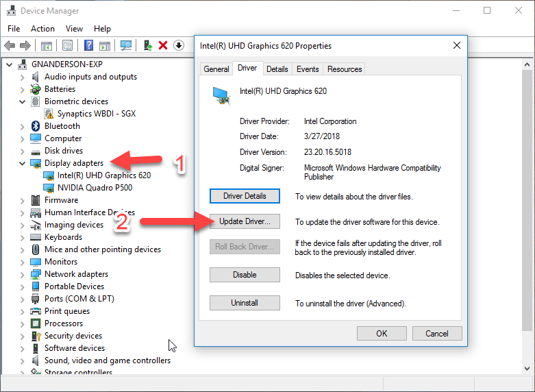Collapse the Display adapters node
535x392 pixels.
click(22, 164)
